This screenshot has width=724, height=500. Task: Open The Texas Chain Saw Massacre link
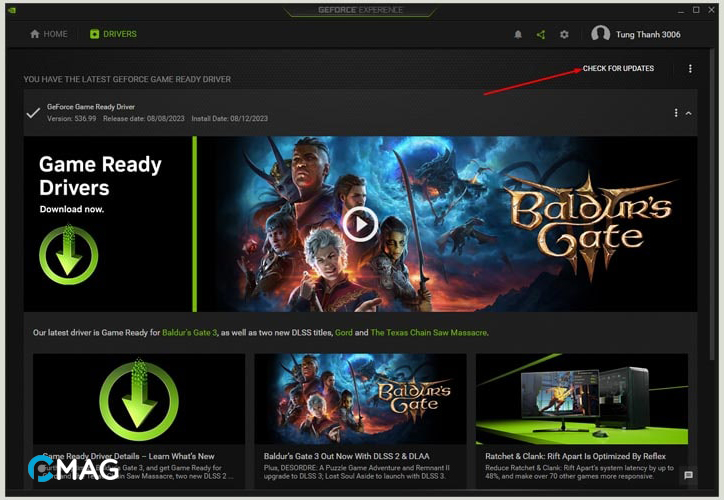pyautogui.click(x=428, y=332)
